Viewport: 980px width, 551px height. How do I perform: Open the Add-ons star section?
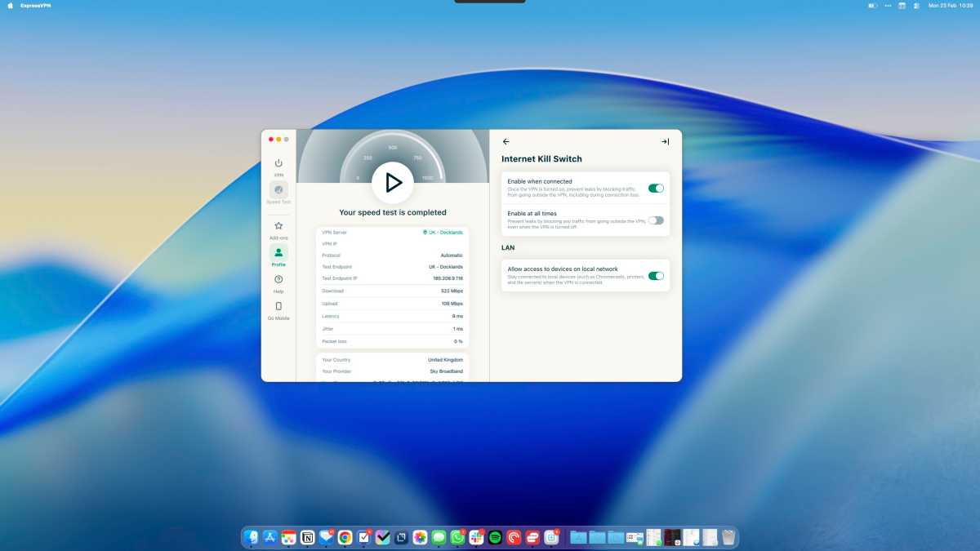(278, 229)
